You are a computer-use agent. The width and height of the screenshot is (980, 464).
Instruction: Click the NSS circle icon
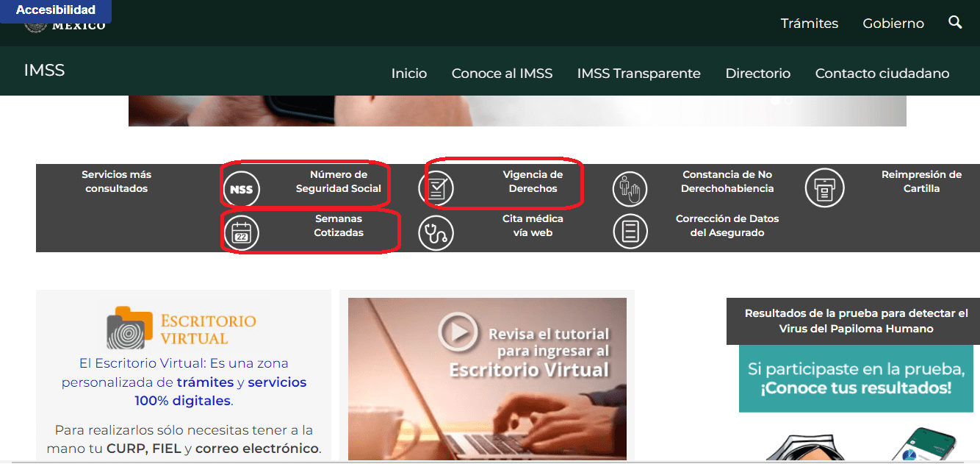(241, 189)
